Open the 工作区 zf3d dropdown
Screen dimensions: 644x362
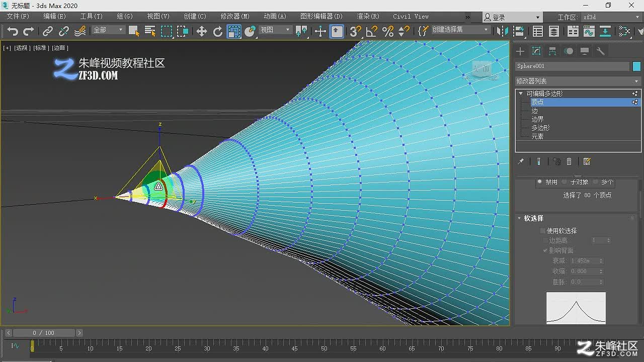point(611,17)
